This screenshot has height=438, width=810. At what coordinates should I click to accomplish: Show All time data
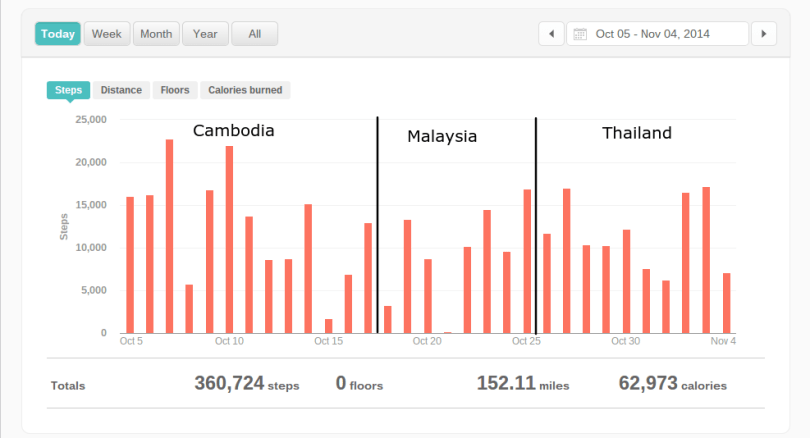(254, 34)
